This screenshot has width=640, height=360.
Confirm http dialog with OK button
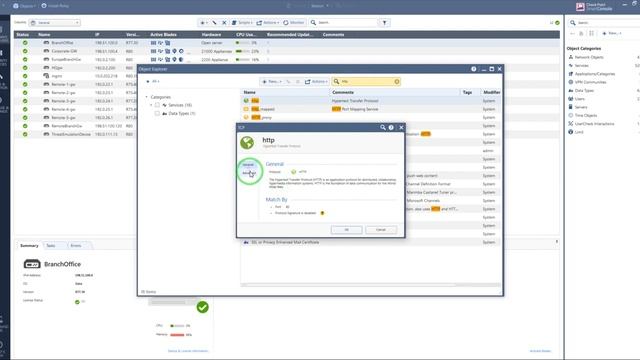click(346, 230)
